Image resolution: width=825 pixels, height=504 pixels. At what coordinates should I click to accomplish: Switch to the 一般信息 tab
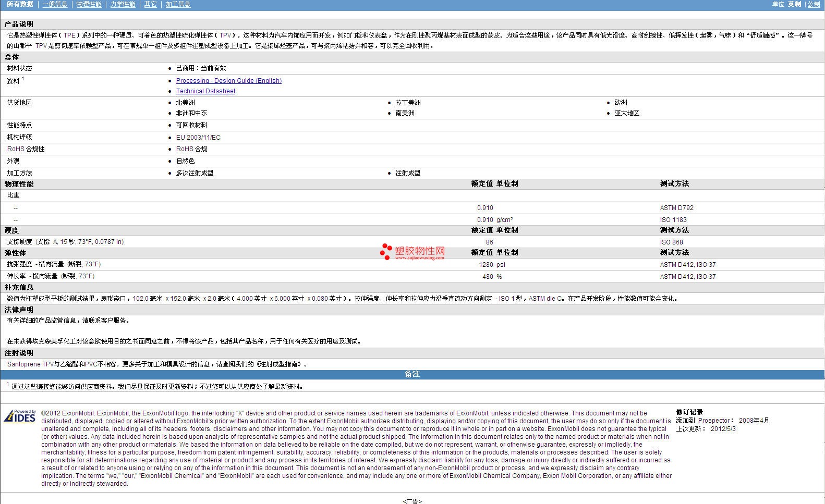pos(55,4)
